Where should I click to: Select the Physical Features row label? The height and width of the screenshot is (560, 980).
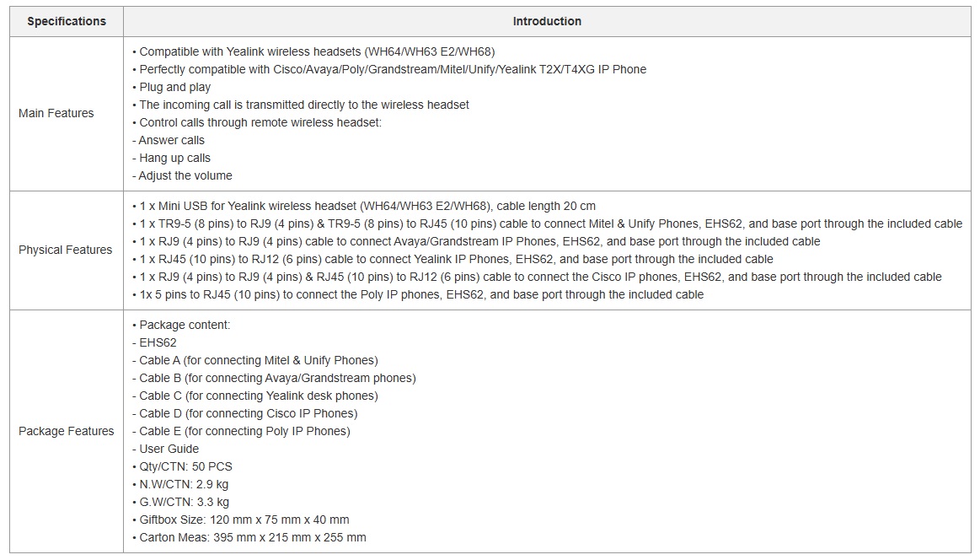click(x=66, y=250)
